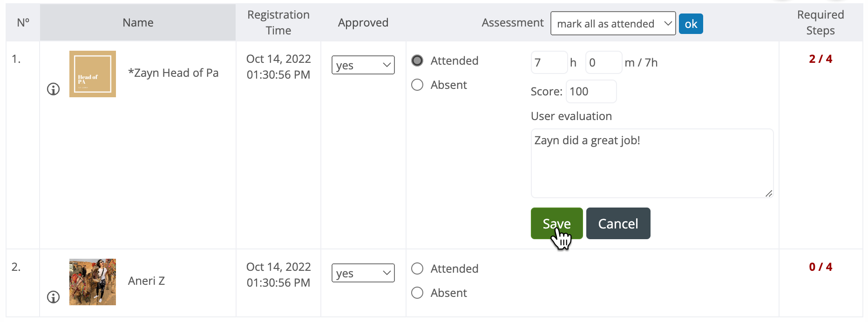Sort by the Name column header
Screen dimensions: 868x322
[x=138, y=22]
